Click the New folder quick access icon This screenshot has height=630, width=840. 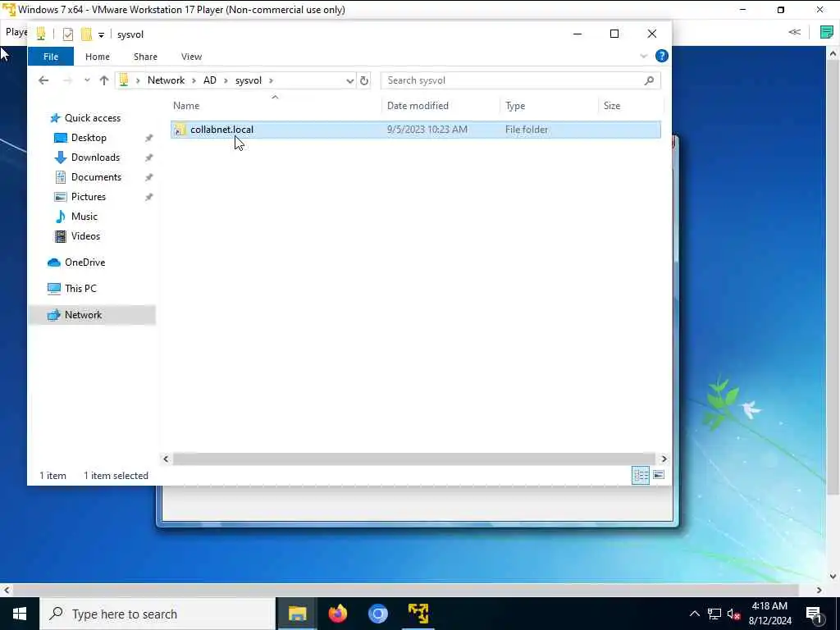(x=86, y=34)
